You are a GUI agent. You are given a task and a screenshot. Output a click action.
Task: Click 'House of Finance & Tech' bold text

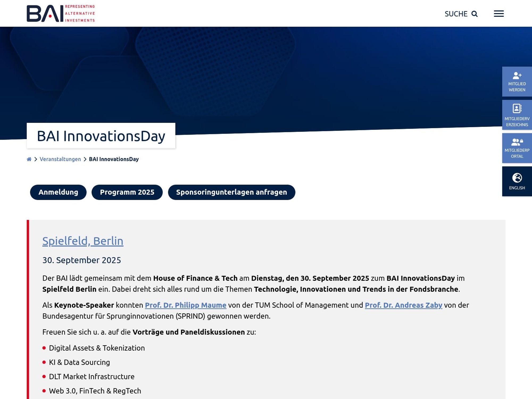[x=195, y=278]
